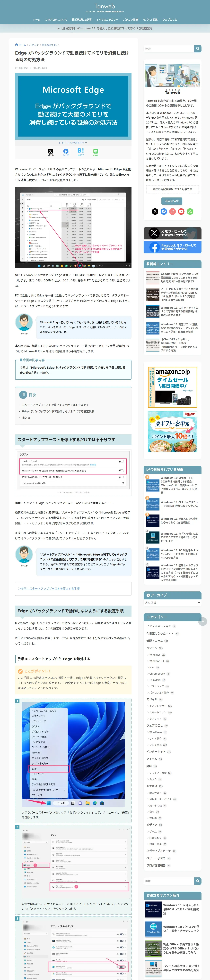
Task: Open the Instagram icon in the profile box
Action: click(173, 212)
